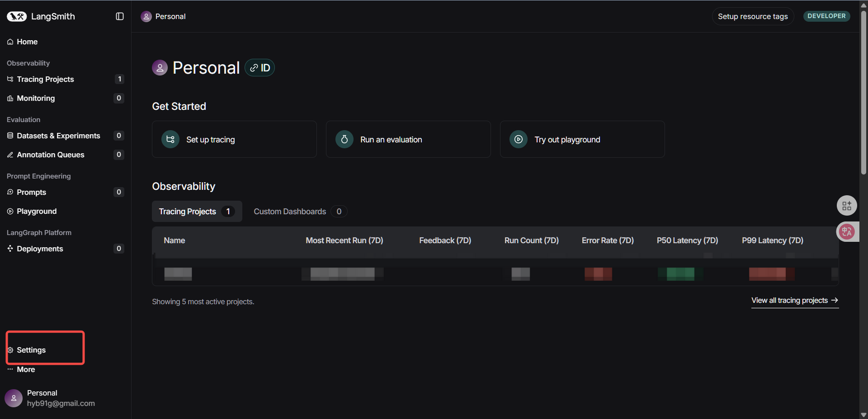The image size is (868, 419).
Task: Click the Playground play-circle sidebar icon
Action: point(10,211)
